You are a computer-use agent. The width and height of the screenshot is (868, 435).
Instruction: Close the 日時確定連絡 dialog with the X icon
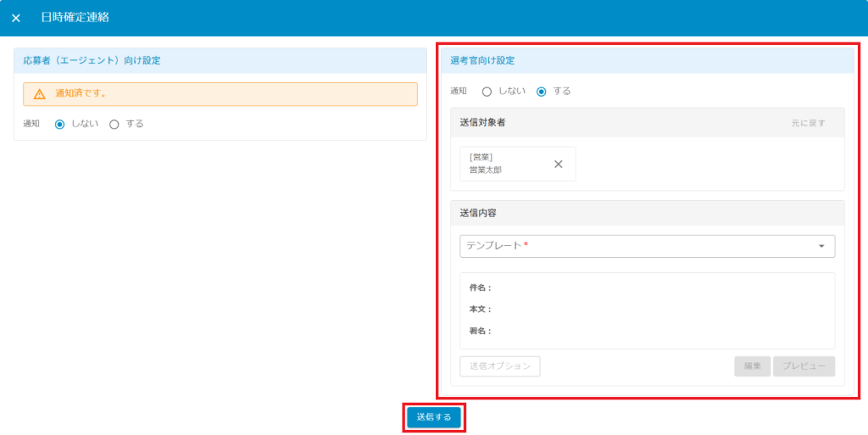coord(16,18)
